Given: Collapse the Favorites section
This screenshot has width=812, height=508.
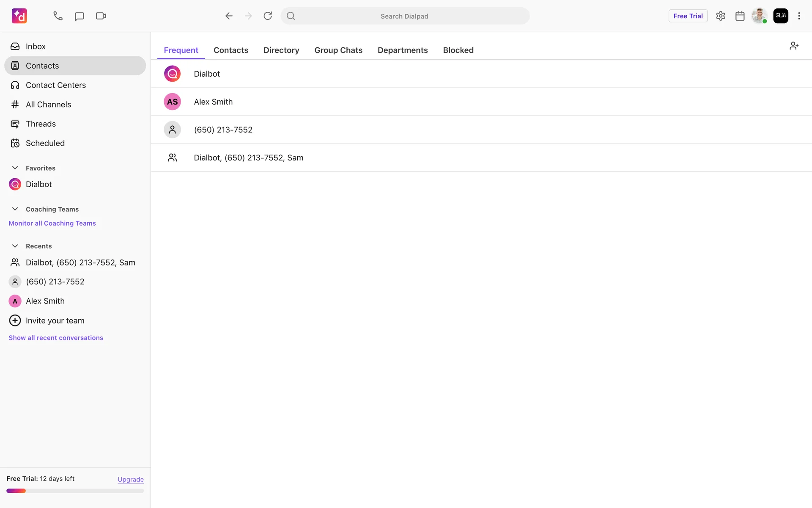Looking at the screenshot, I should click(15, 168).
